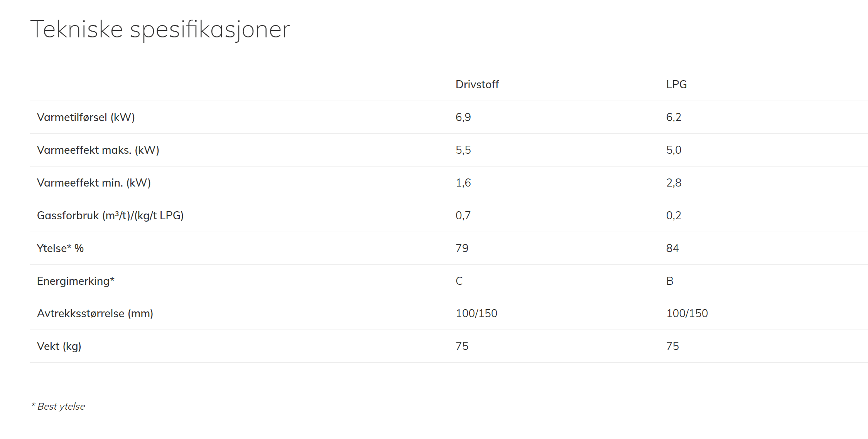Click the "* Best ytelse" footnote

58,406
